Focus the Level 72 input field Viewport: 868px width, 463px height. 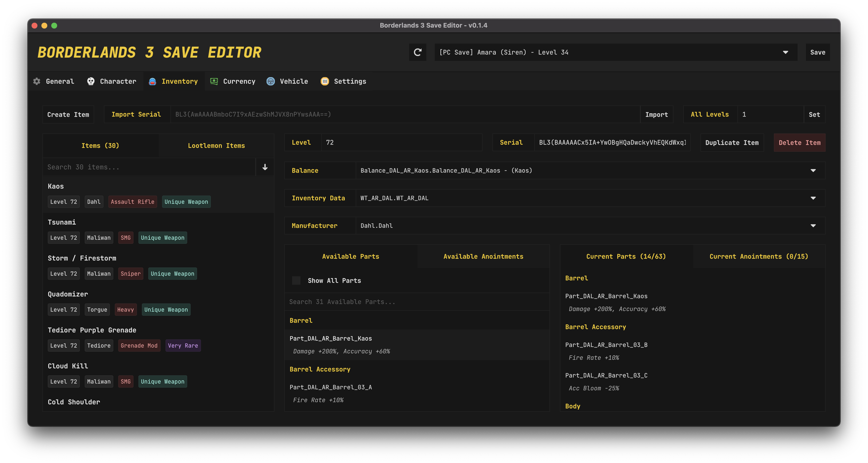402,143
